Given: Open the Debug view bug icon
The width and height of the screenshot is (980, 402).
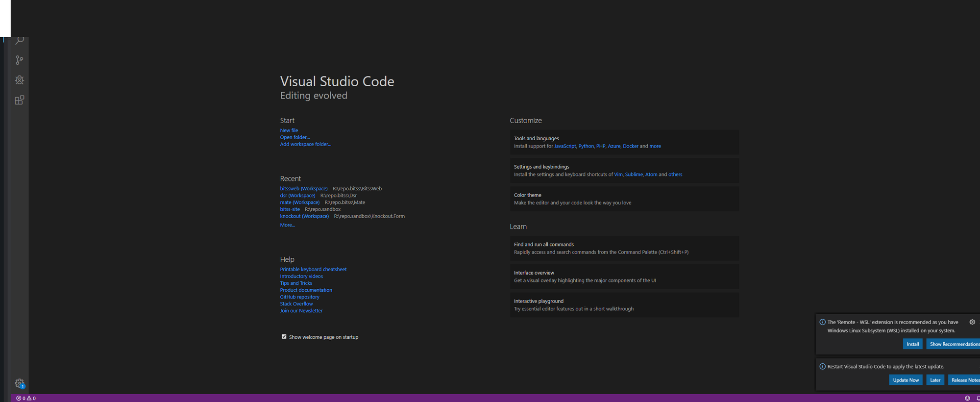Looking at the screenshot, I should tap(20, 80).
